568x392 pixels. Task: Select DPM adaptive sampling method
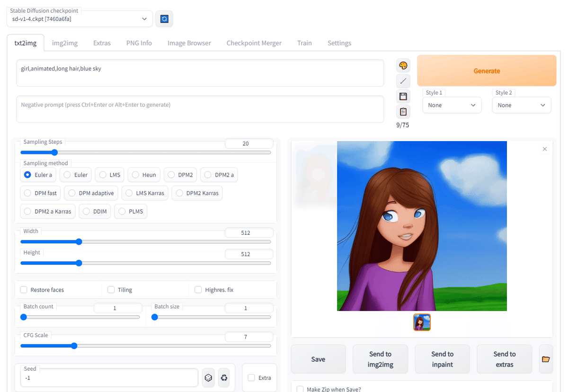[x=91, y=193]
